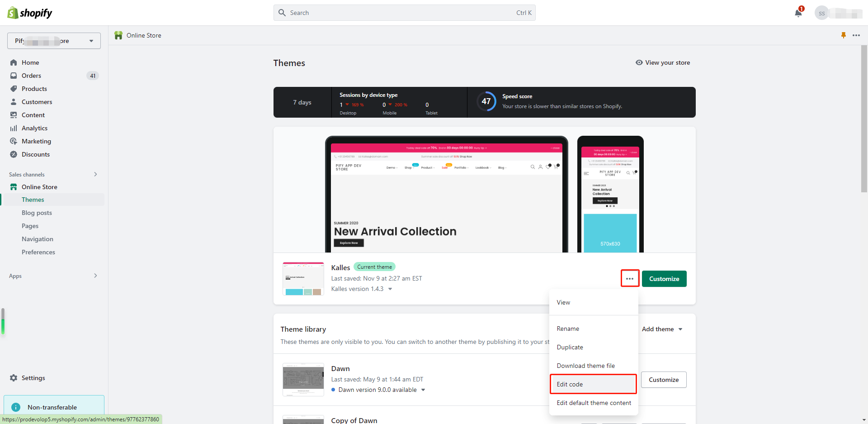868x424 pixels.
Task: Click the Discounts badge icon
Action: [14, 154]
